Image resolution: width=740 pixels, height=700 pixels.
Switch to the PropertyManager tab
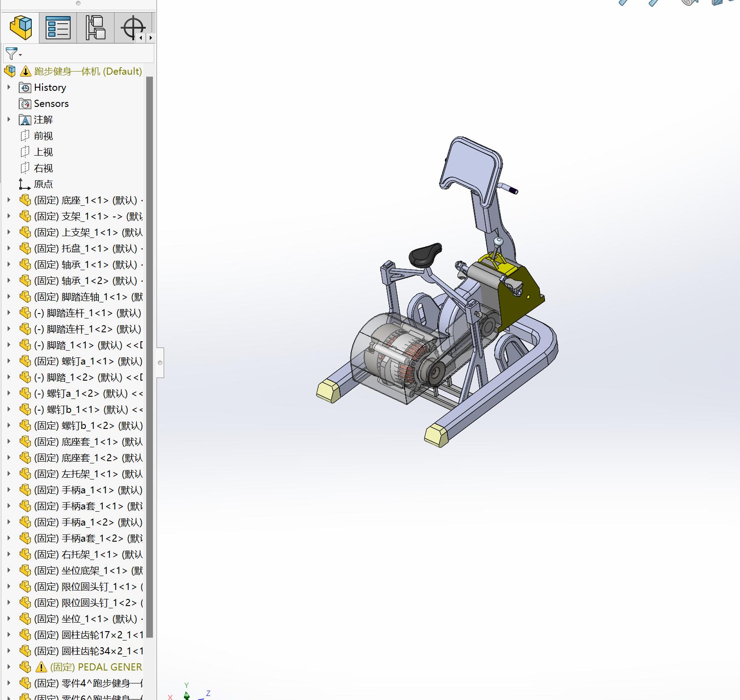(x=58, y=28)
